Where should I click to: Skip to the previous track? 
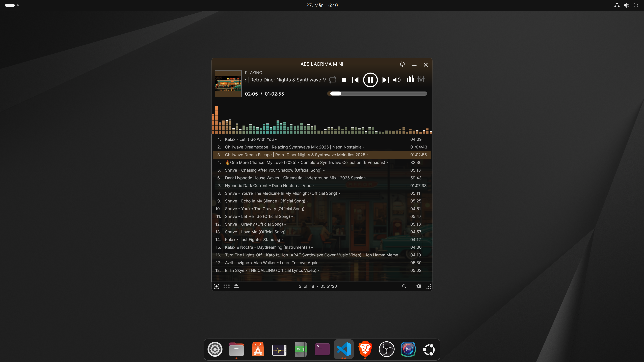pos(355,80)
